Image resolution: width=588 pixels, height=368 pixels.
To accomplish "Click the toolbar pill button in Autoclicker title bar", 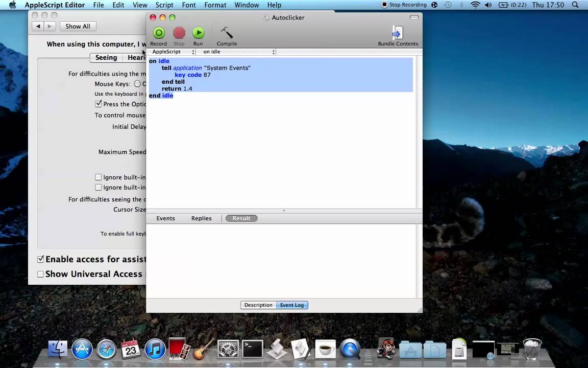I will click(414, 18).
